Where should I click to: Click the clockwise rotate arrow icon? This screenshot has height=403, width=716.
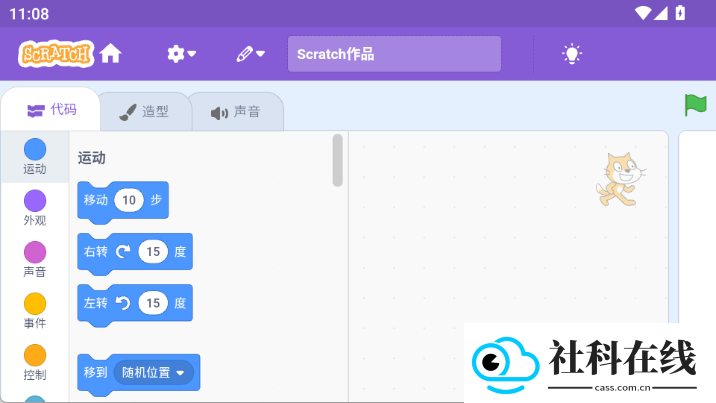pos(123,251)
